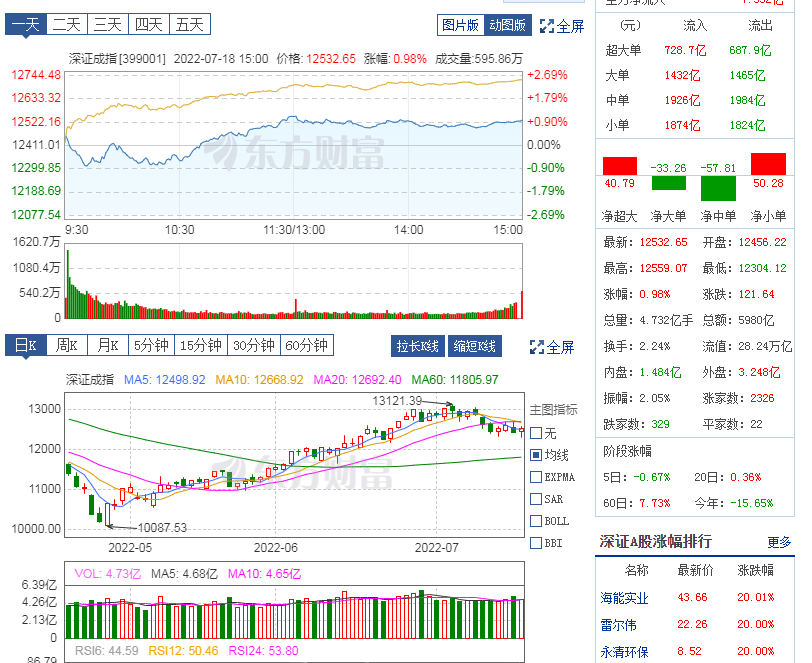Image resolution: width=812 pixels, height=663 pixels.
Task: Open the 月K monthly candlestick tab
Action: click(x=108, y=345)
